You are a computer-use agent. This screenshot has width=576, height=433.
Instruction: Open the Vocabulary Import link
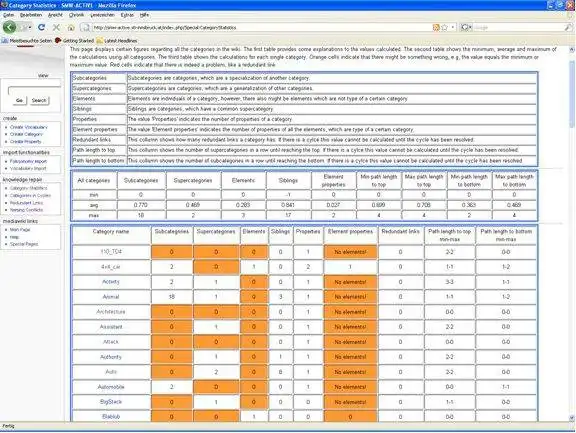coord(28,168)
